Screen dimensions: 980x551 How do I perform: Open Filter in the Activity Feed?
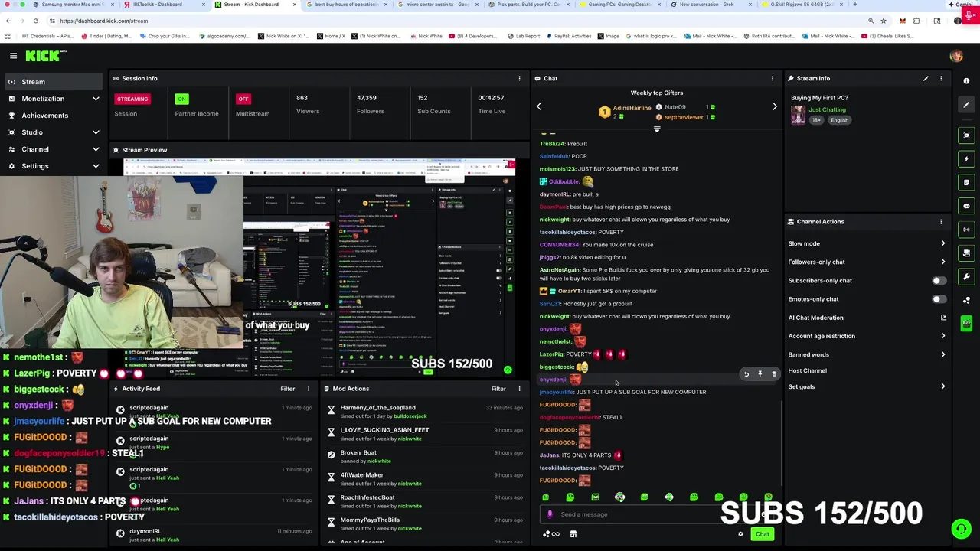(x=287, y=389)
